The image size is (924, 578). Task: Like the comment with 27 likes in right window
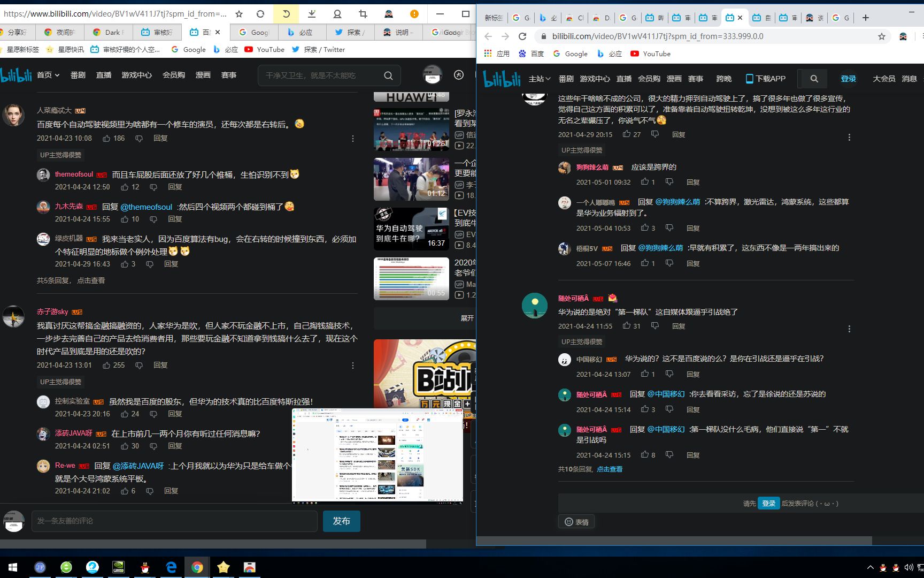click(x=627, y=134)
